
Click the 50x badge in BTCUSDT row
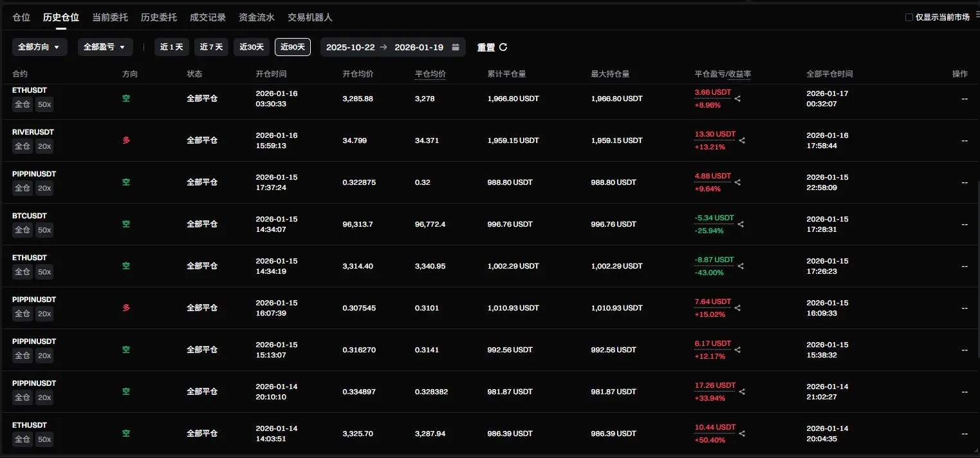[x=44, y=230]
